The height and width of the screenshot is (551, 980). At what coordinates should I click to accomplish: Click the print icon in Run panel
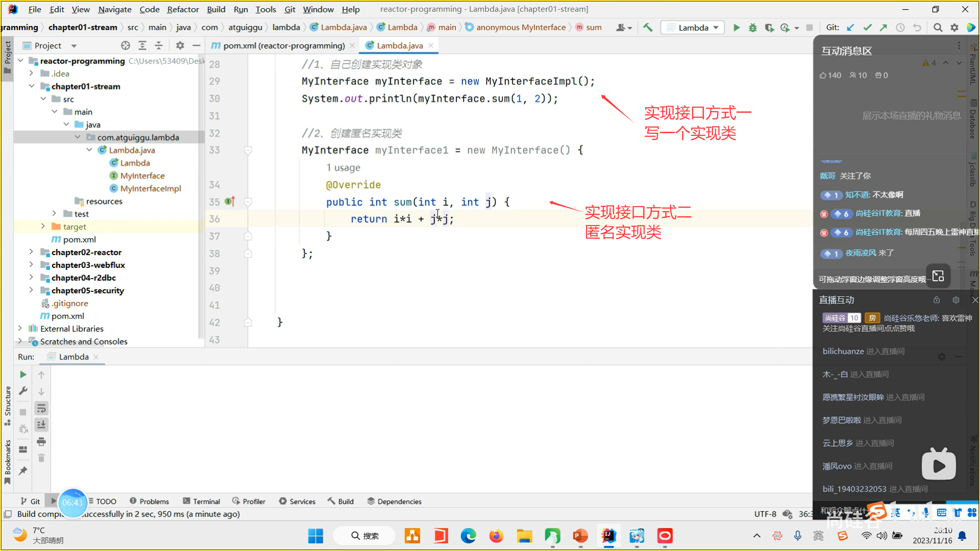coord(41,441)
